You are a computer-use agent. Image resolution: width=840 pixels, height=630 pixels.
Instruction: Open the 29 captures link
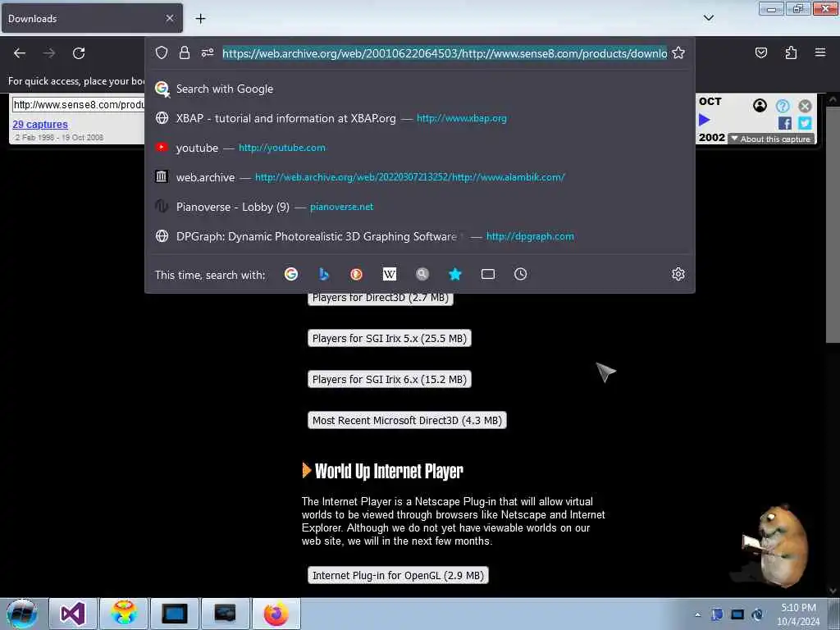pyautogui.click(x=40, y=125)
